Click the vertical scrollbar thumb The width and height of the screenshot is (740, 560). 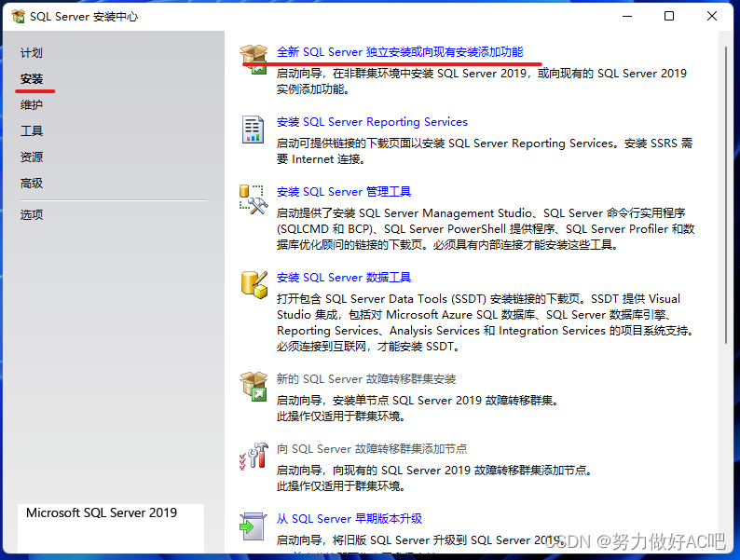(x=726, y=195)
